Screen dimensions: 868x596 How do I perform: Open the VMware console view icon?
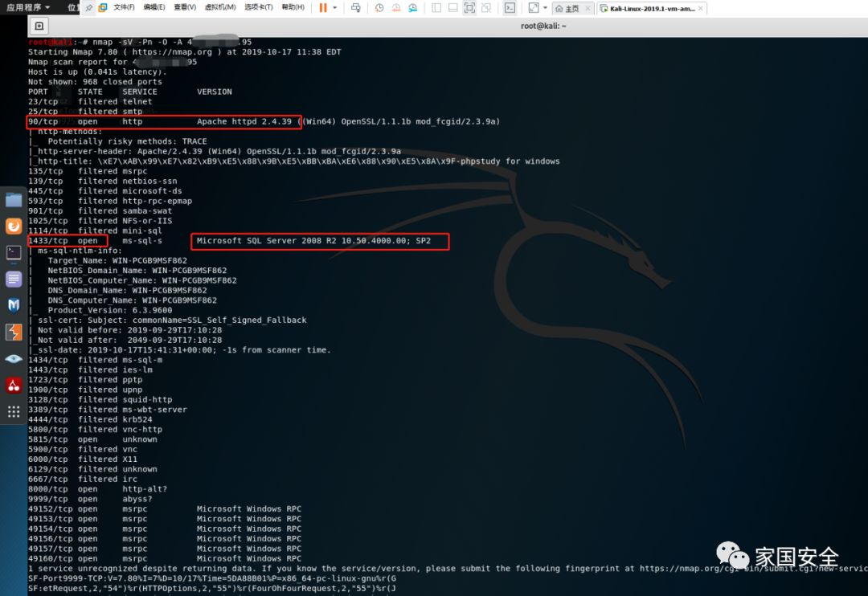pos(510,8)
